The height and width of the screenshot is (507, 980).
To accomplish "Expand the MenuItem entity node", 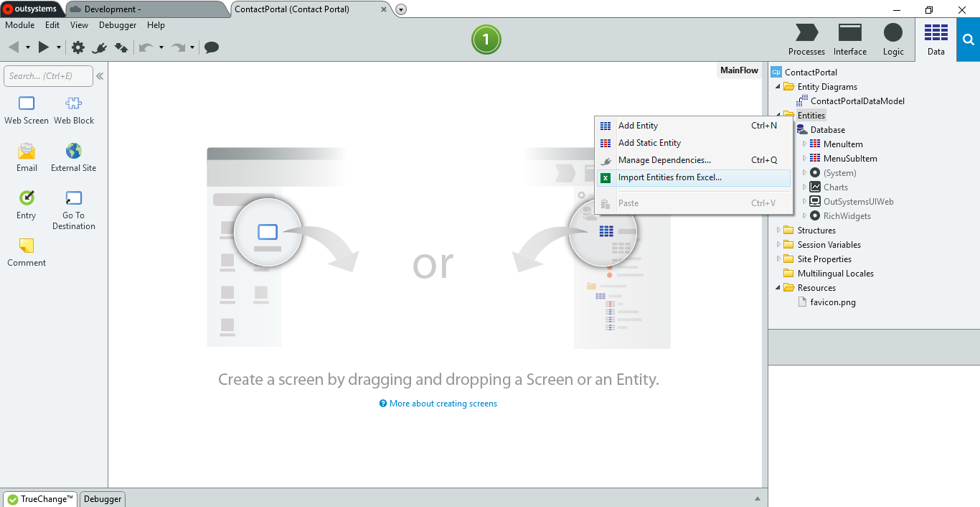I will click(804, 144).
